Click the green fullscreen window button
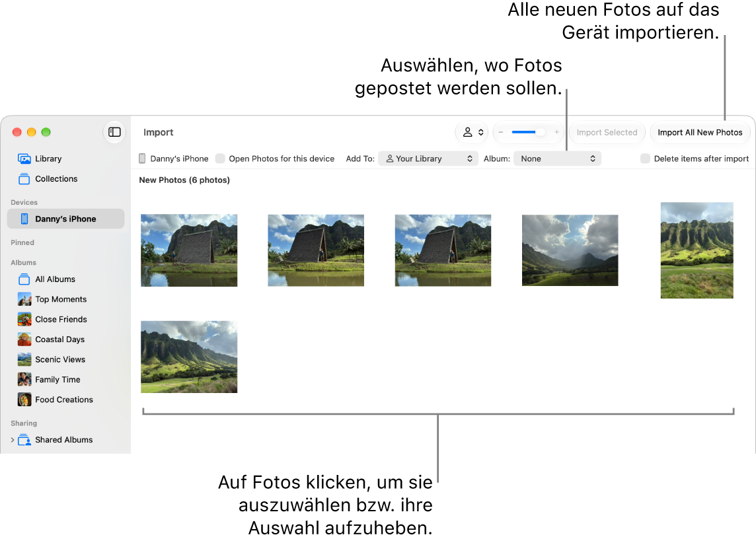 (46, 132)
